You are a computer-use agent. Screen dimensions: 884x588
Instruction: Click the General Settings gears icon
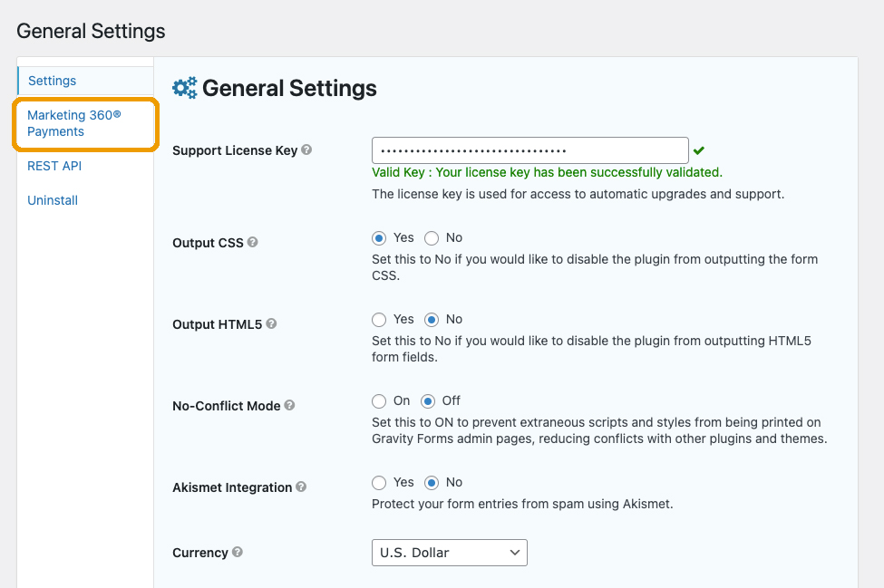[185, 88]
